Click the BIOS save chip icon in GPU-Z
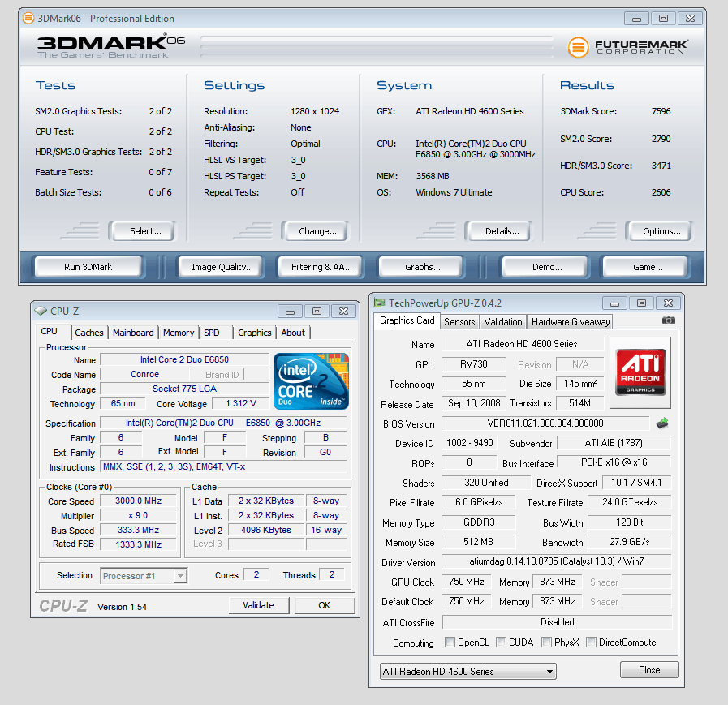Screen dimensions: 728x705 coord(662,423)
